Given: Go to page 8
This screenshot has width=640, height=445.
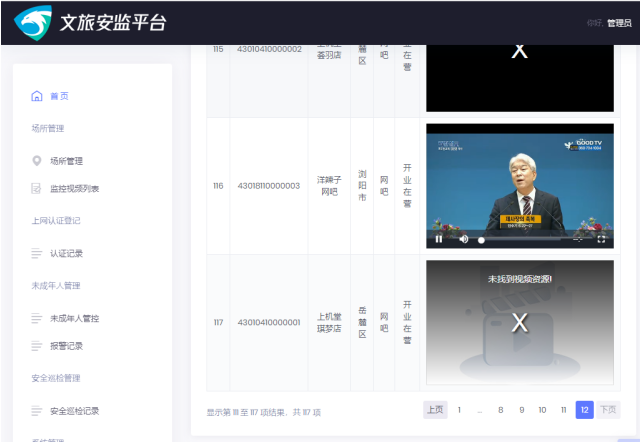Looking at the screenshot, I should (500, 409).
